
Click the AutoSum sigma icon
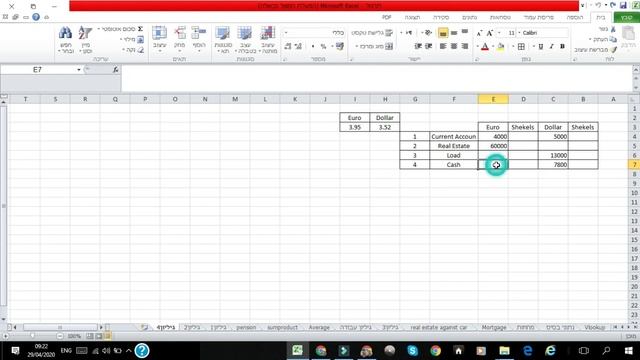pos(140,29)
